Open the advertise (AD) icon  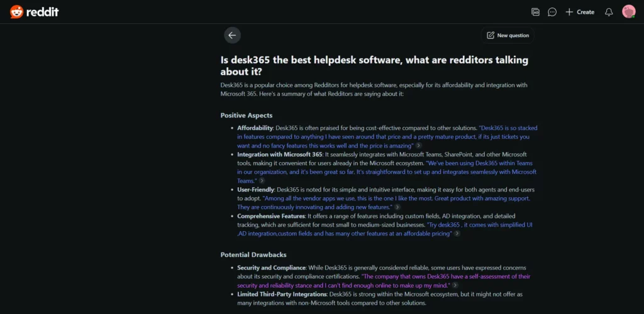[535, 12]
